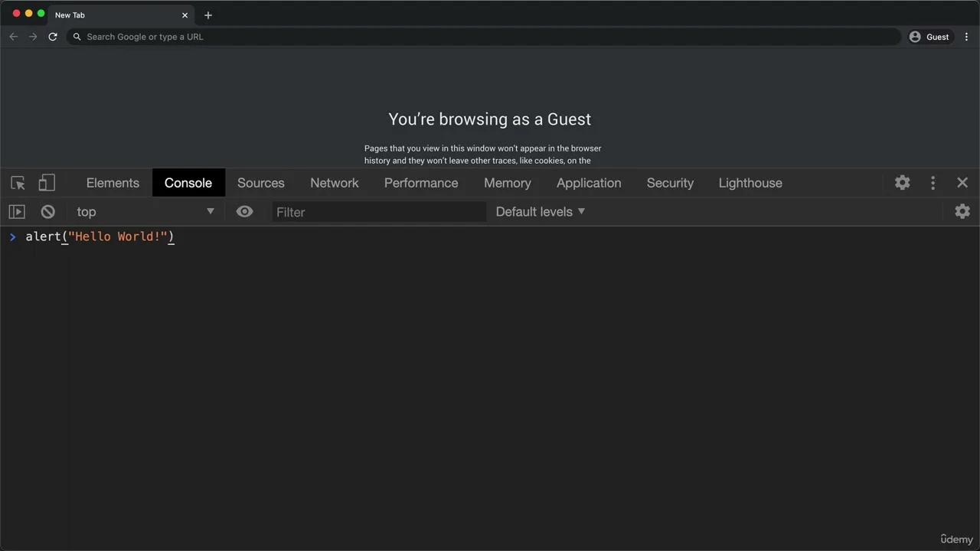This screenshot has height=551, width=980.
Task: Toggle the device toolbar icon
Action: (x=47, y=183)
